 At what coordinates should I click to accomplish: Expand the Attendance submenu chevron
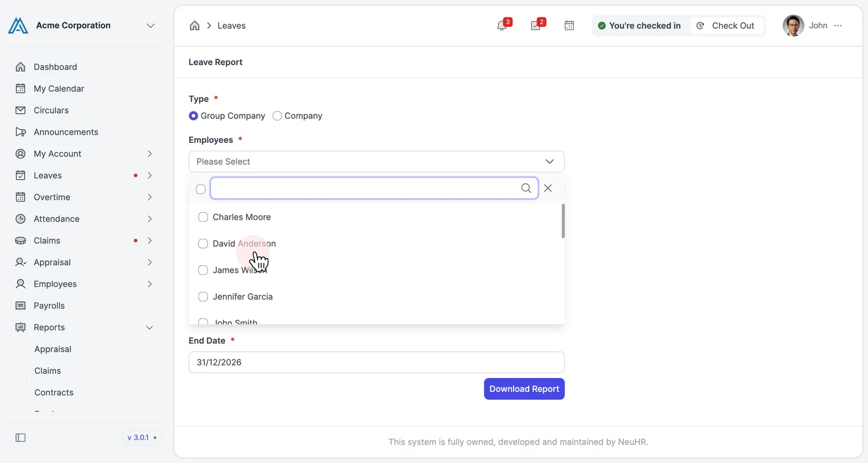click(x=149, y=219)
